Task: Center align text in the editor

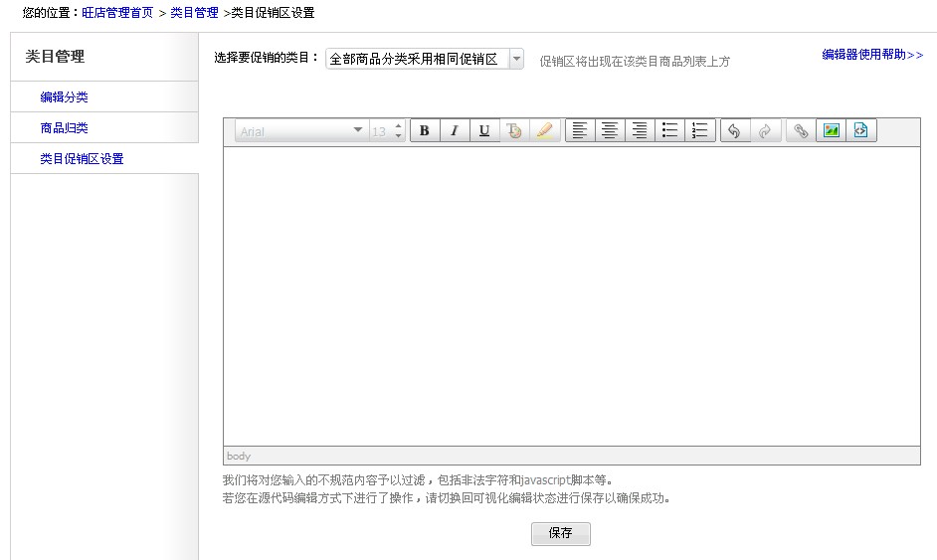Action: click(x=610, y=131)
